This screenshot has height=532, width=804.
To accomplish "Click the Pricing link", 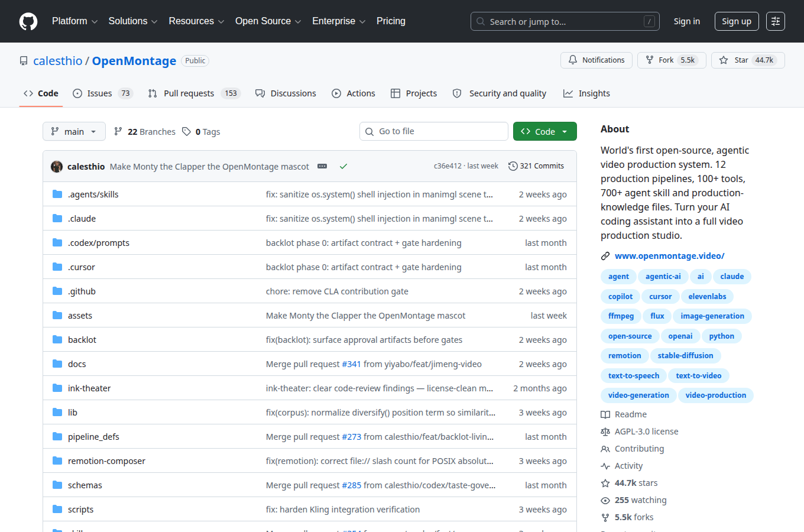I will [x=391, y=21].
